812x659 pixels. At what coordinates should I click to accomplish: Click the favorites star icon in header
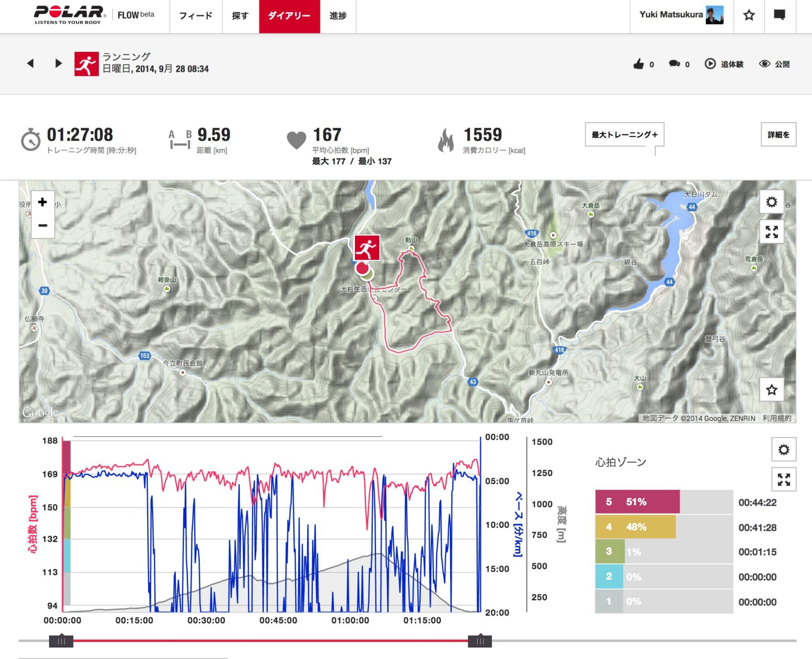point(749,16)
